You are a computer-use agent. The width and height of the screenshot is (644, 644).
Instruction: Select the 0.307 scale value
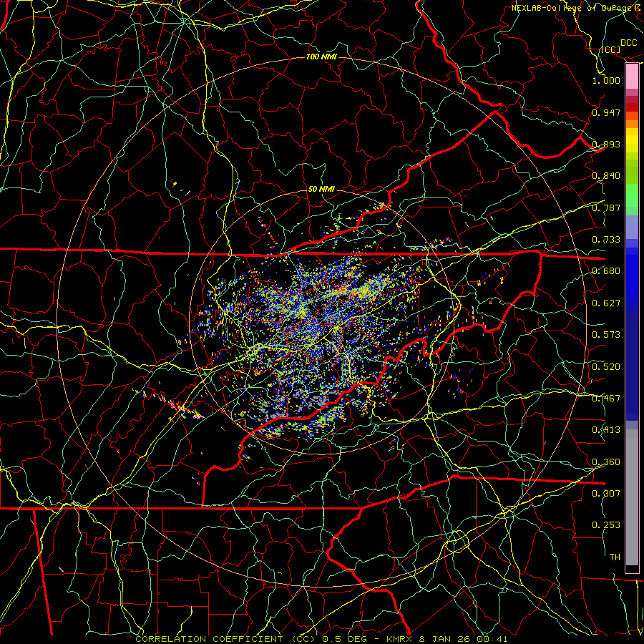[x=606, y=493]
